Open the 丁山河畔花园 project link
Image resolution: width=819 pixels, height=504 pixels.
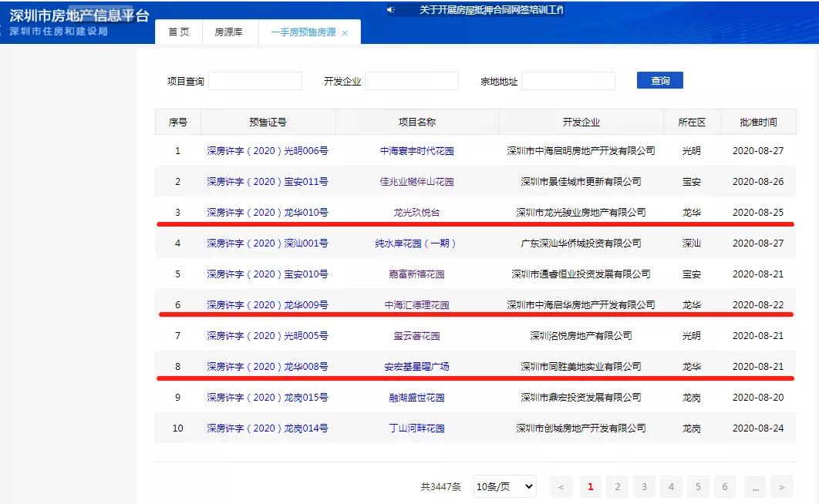coord(417,428)
